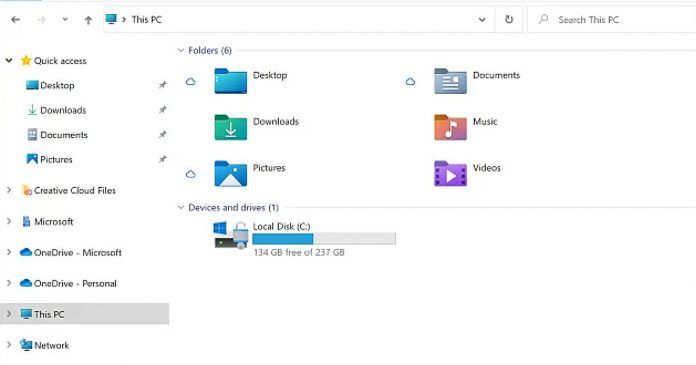Click the magnifier search icon
This screenshot has width=696, height=365.
click(x=543, y=19)
